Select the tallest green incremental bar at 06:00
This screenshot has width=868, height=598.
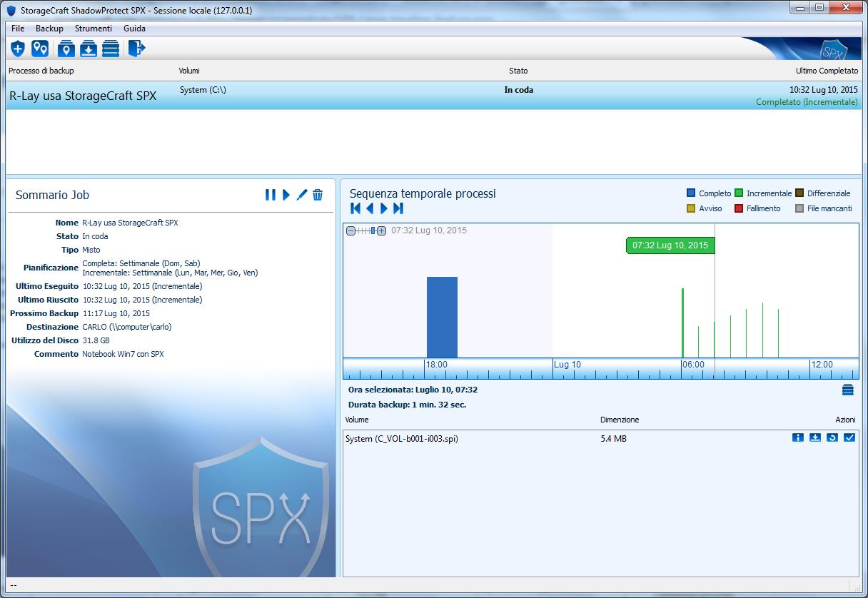click(x=683, y=323)
